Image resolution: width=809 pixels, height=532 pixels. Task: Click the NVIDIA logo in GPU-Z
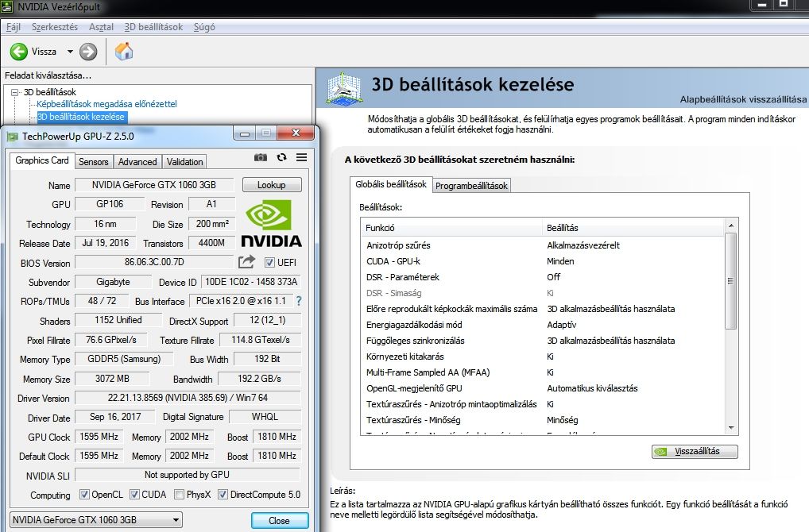[x=271, y=223]
